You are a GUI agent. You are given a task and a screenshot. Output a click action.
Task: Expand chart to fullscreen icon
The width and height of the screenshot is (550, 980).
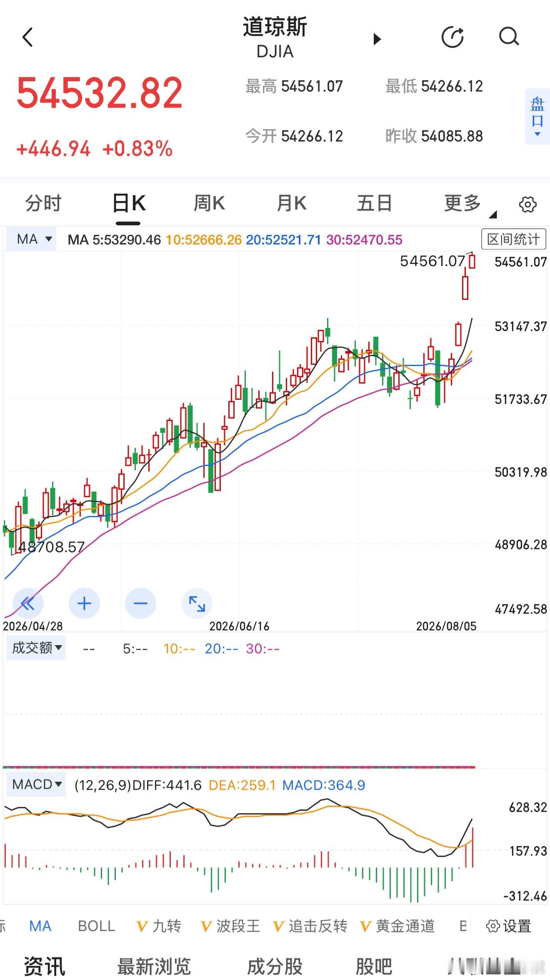[197, 603]
